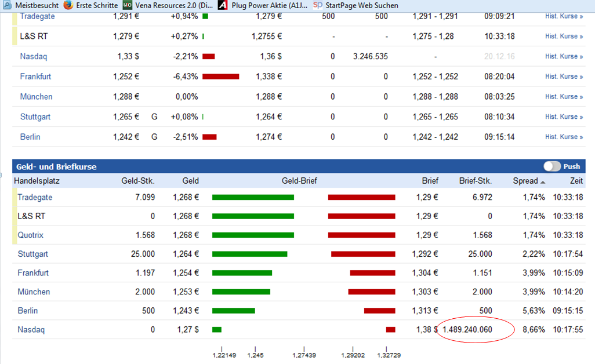Open the Berlin link in upper table
This screenshot has height=364, width=595.
[x=30, y=137]
